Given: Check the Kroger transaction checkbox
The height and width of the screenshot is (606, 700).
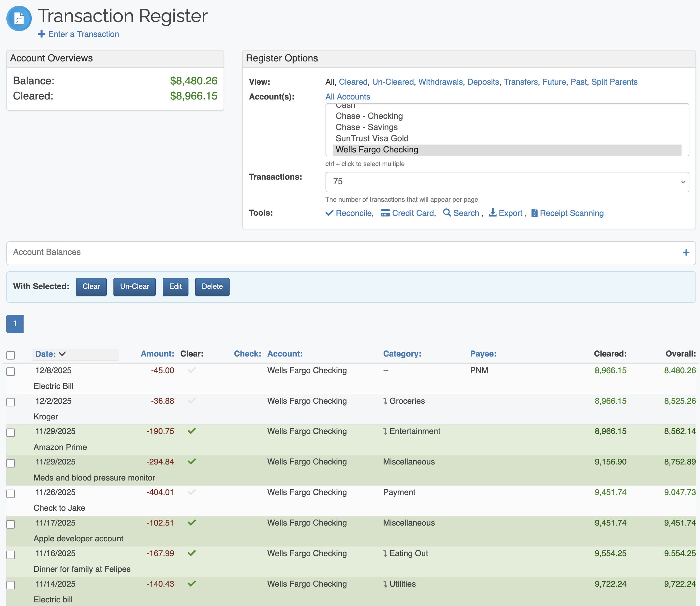Looking at the screenshot, I should click(11, 402).
